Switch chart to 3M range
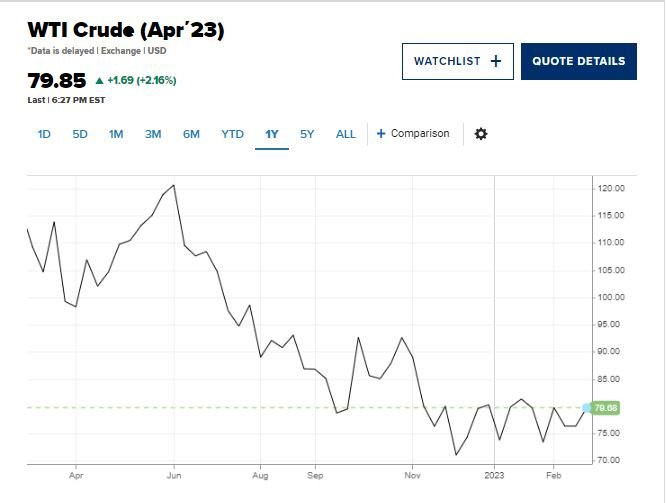Image resolution: width=667 pixels, height=503 pixels. coord(153,134)
